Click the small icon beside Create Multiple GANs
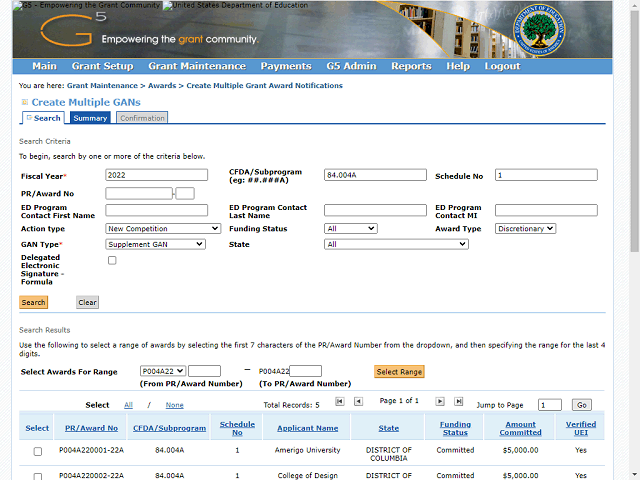640x480 pixels. tap(25, 102)
